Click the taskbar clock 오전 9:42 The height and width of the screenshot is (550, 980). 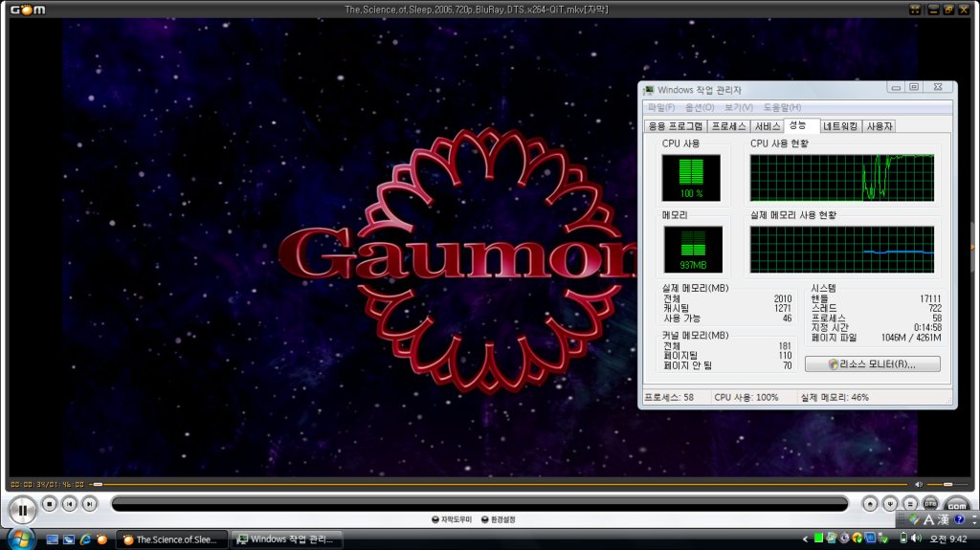[948, 539]
